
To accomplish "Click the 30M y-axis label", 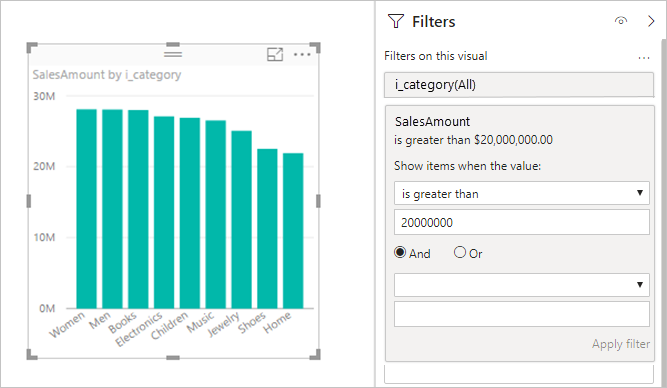I will (x=44, y=97).
